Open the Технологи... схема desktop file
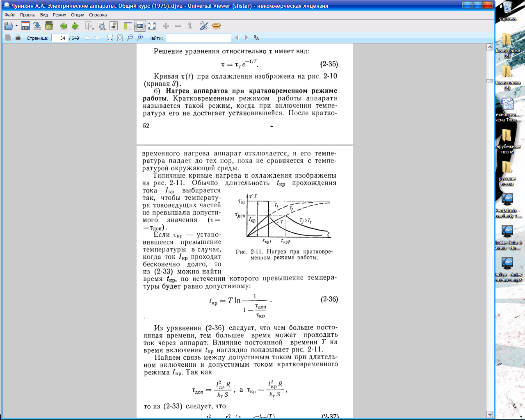 pyautogui.click(x=507, y=109)
